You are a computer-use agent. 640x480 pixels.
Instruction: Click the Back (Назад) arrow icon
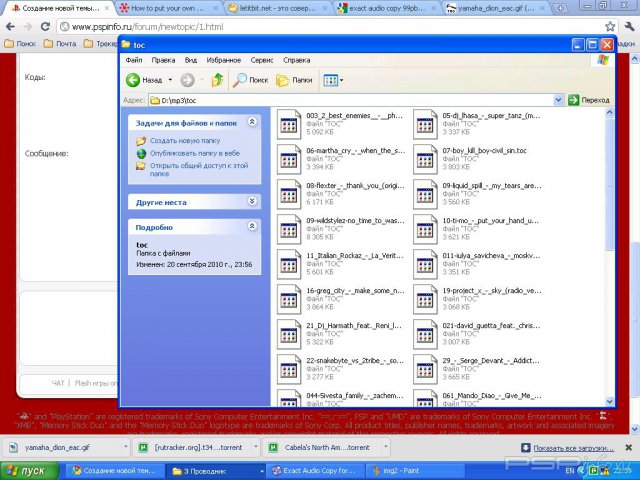click(x=134, y=80)
